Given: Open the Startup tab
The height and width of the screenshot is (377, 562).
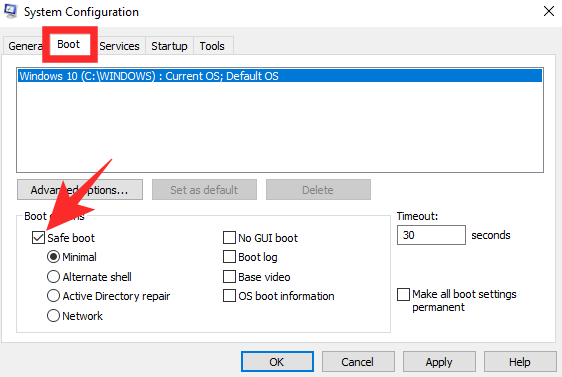Looking at the screenshot, I should pyautogui.click(x=169, y=46).
